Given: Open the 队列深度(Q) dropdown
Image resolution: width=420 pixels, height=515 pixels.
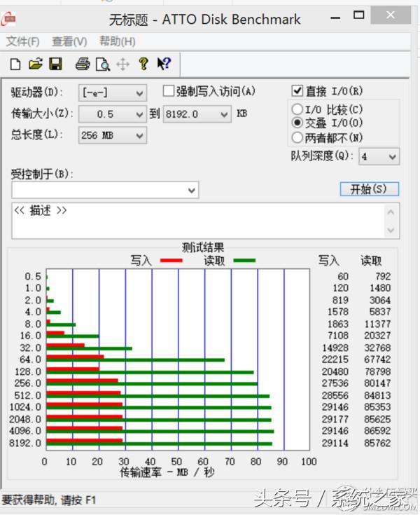Looking at the screenshot, I should tap(379, 157).
